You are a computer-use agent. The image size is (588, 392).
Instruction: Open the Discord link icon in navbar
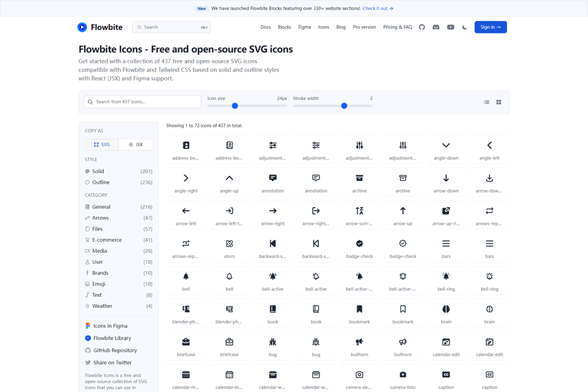pyautogui.click(x=436, y=27)
